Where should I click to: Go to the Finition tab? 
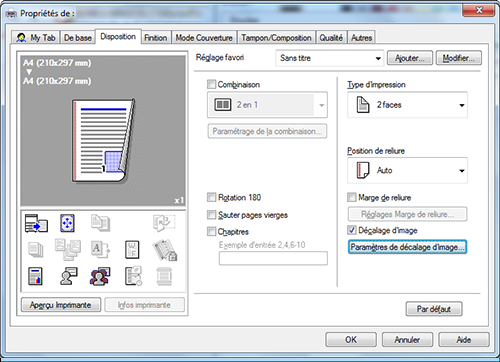click(156, 38)
